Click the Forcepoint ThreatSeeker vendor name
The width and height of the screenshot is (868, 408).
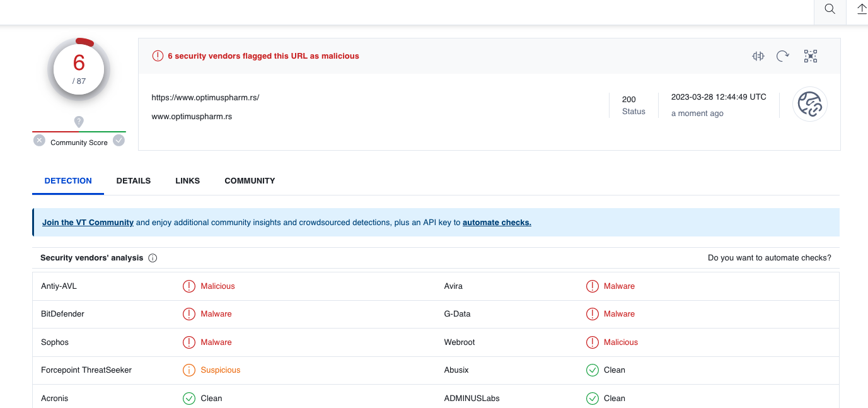(x=86, y=370)
